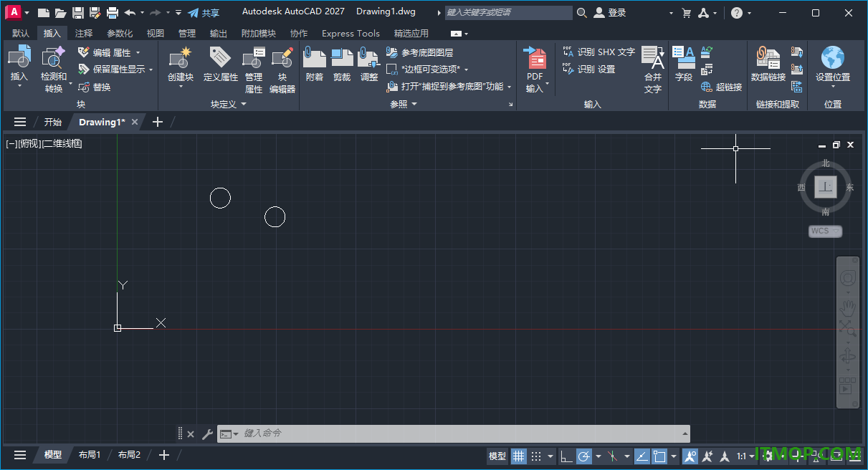
Task: Click the Attach (附着) reference icon
Action: pyautogui.click(x=314, y=57)
